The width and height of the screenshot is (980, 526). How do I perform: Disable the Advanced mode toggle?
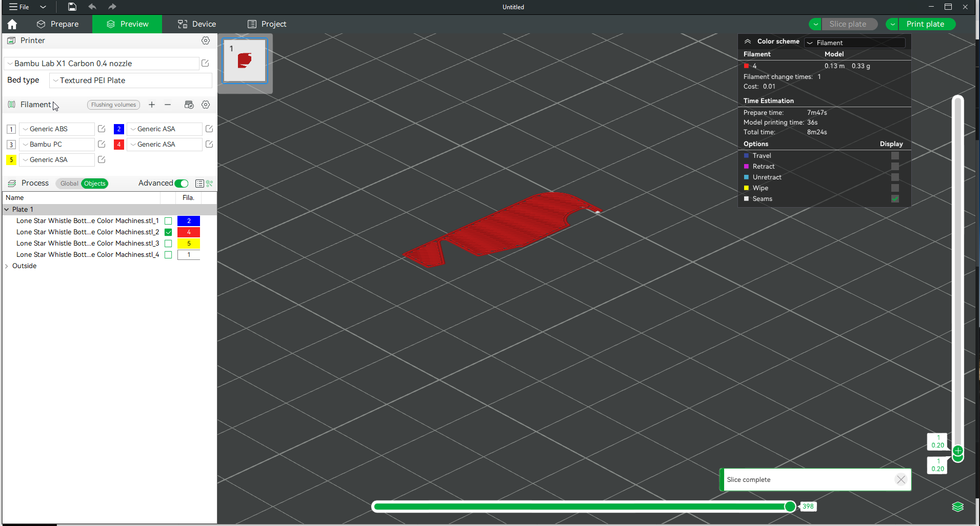click(x=182, y=184)
